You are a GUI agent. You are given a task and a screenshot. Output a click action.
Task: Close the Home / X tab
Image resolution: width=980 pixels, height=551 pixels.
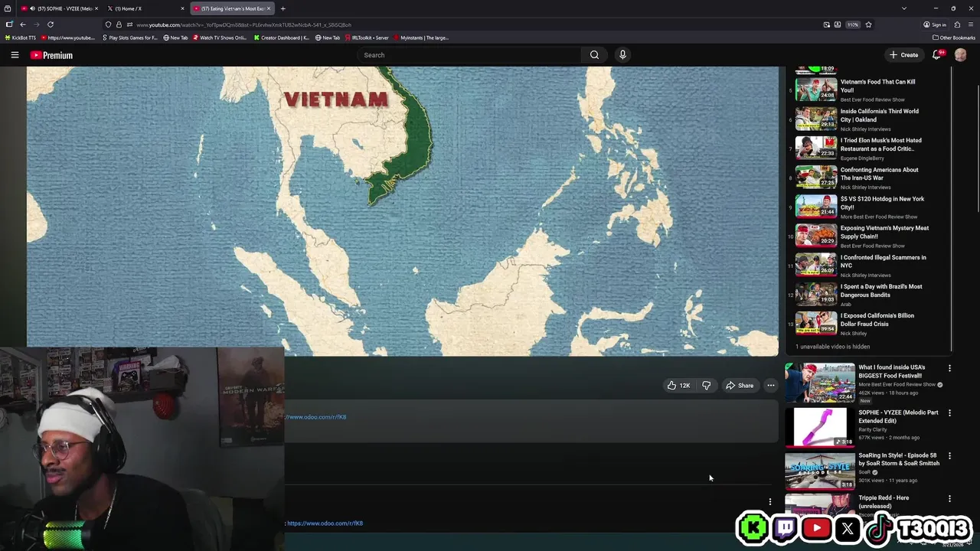click(x=183, y=8)
